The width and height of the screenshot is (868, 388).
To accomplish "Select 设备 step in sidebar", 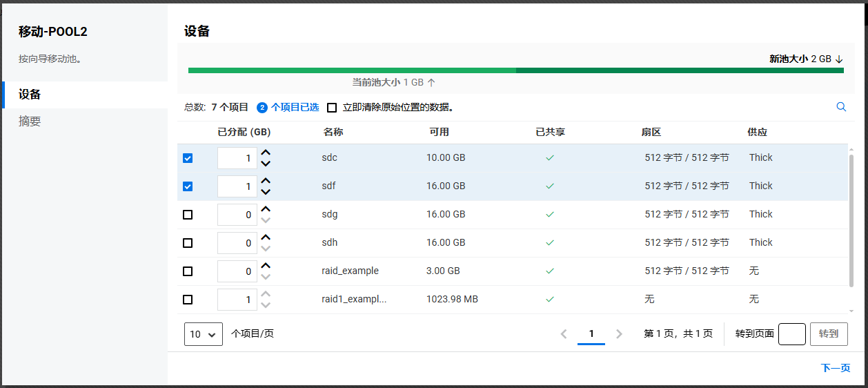I will (30, 95).
